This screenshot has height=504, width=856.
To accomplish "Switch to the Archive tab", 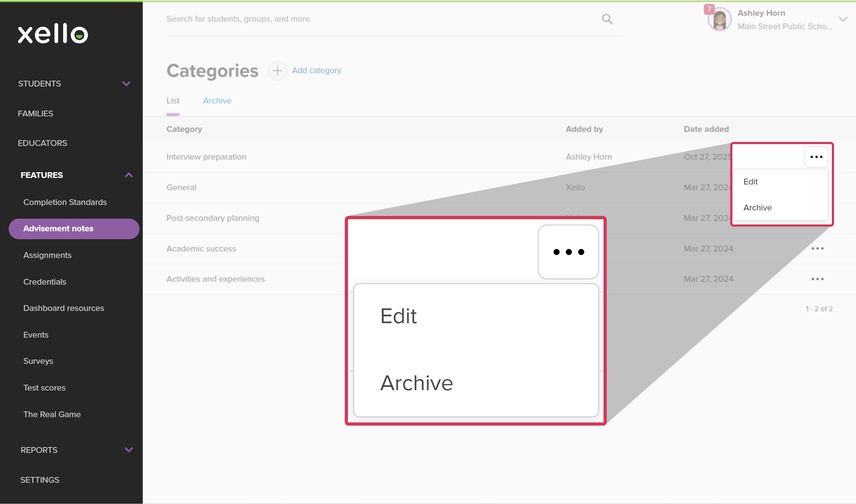I will pos(217,101).
